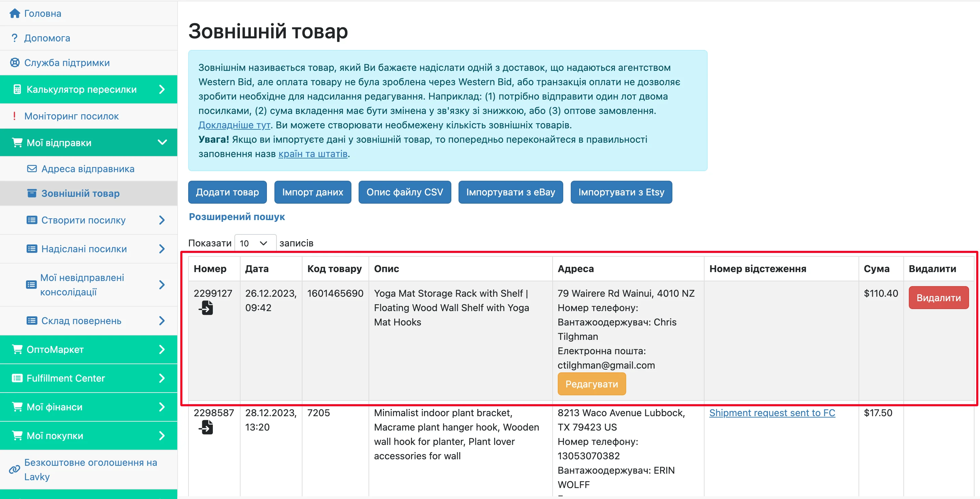Collapse the Мої відправки section chevron

click(x=163, y=142)
